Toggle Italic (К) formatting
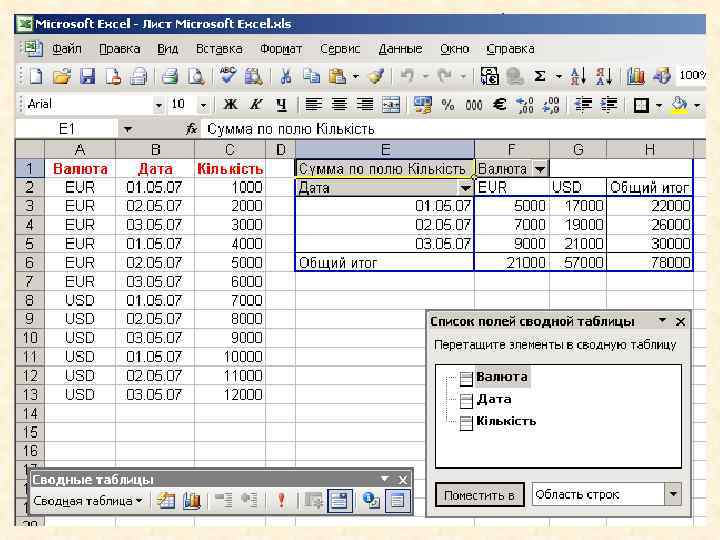The height and width of the screenshot is (540, 720). (256, 105)
